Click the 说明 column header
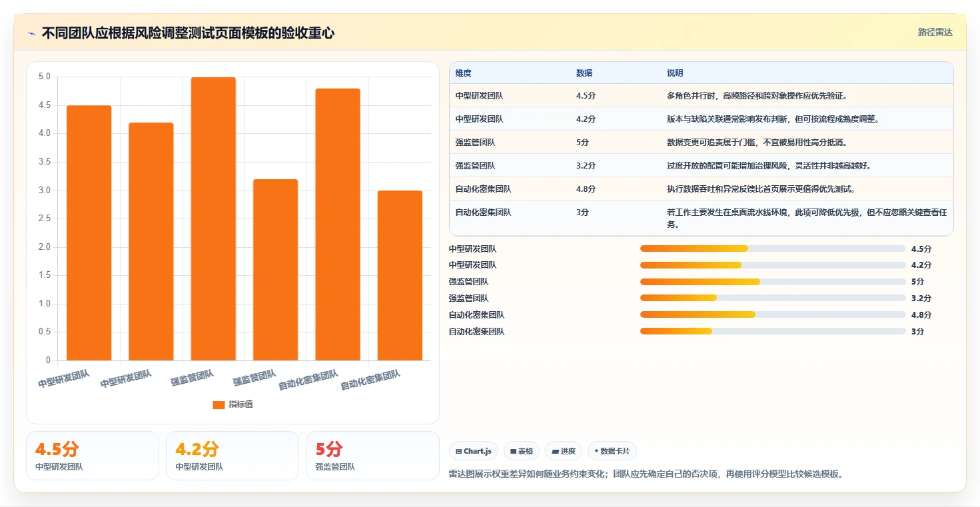The height and width of the screenshot is (507, 980). pyautogui.click(x=675, y=73)
